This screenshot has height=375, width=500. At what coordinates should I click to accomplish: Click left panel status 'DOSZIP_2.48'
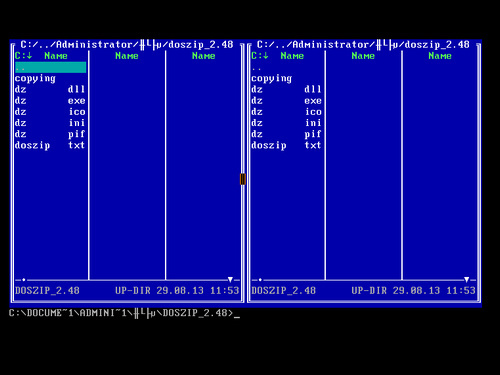click(47, 290)
